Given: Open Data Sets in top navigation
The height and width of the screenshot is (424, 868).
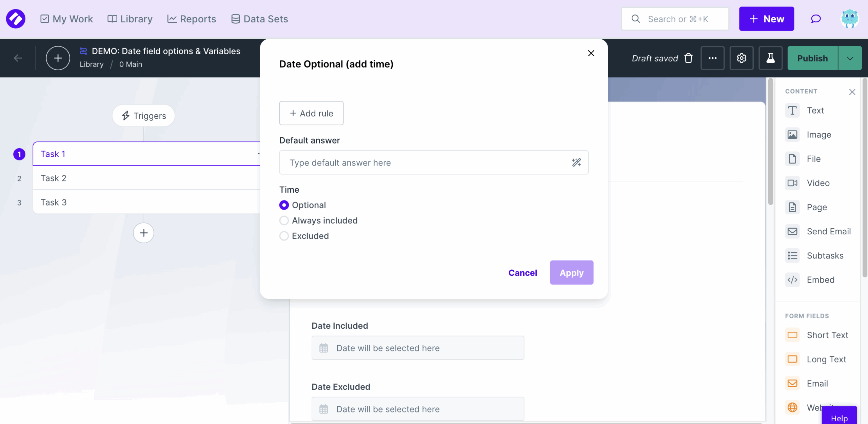Looking at the screenshot, I should pos(259,19).
